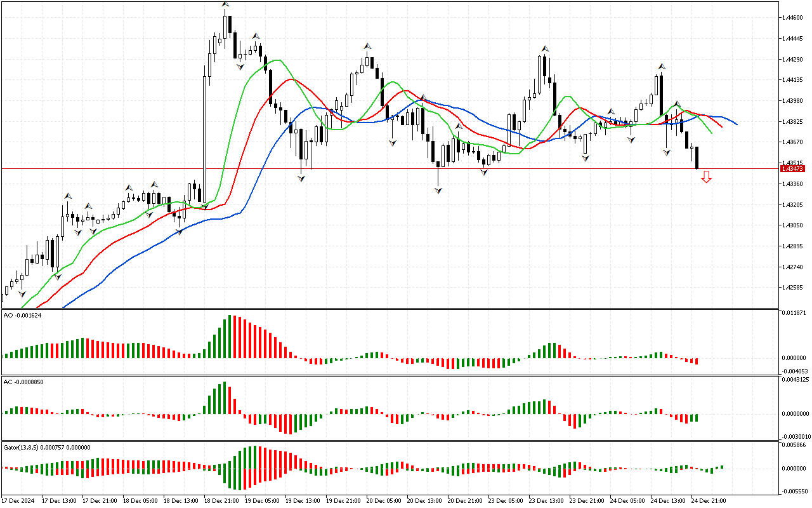Image resolution: width=812 pixels, height=508 pixels.
Task: Click the 1.43670 price axis value
Action: [x=793, y=142]
